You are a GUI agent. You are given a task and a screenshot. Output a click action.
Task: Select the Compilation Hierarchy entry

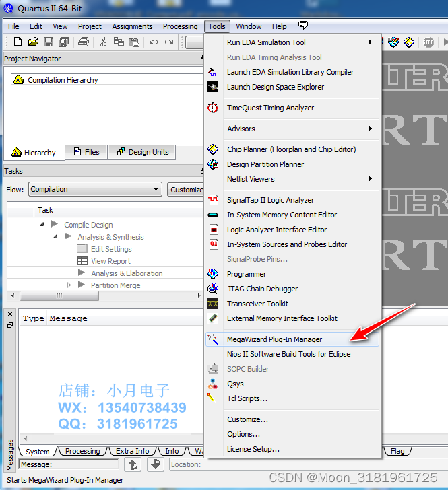63,80
